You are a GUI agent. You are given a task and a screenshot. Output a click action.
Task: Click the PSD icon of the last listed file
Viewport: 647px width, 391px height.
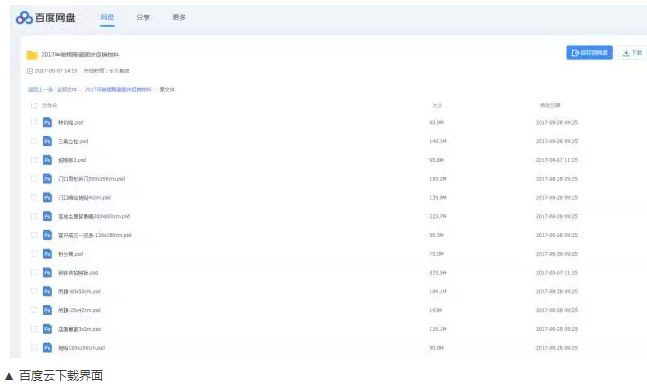pyautogui.click(x=47, y=348)
